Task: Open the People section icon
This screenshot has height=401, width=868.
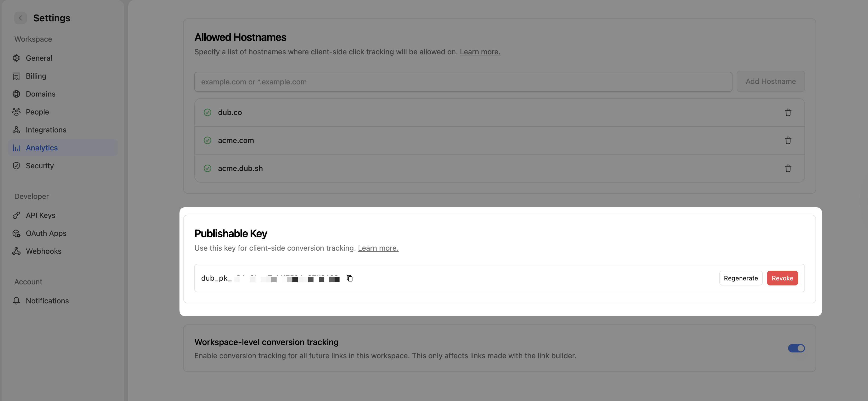Action: pos(17,112)
